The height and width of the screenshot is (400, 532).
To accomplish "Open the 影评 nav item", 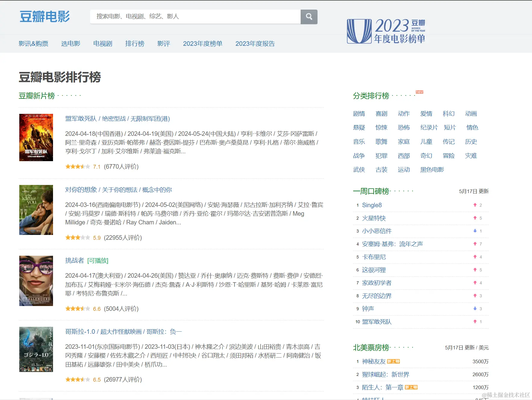I will (x=164, y=44).
